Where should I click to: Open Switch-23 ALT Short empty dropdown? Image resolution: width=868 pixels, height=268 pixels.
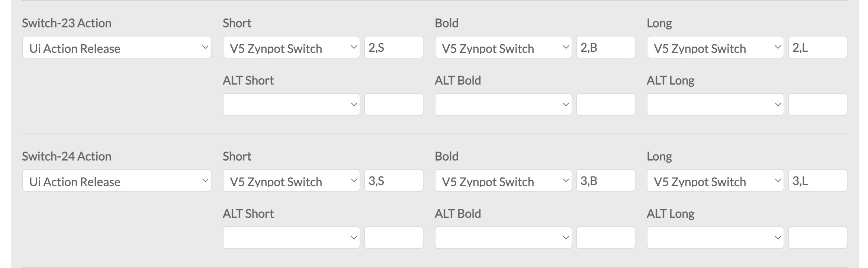(x=291, y=105)
